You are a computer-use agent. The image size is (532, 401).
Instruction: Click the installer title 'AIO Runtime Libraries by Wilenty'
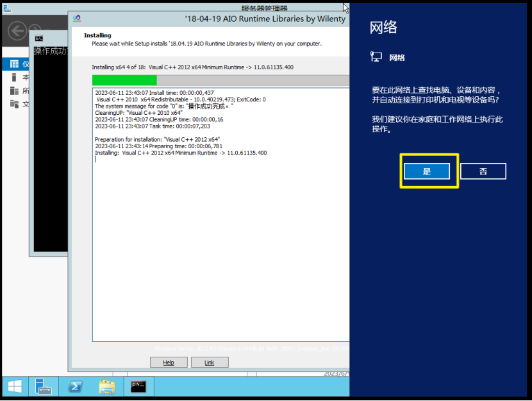click(265, 19)
